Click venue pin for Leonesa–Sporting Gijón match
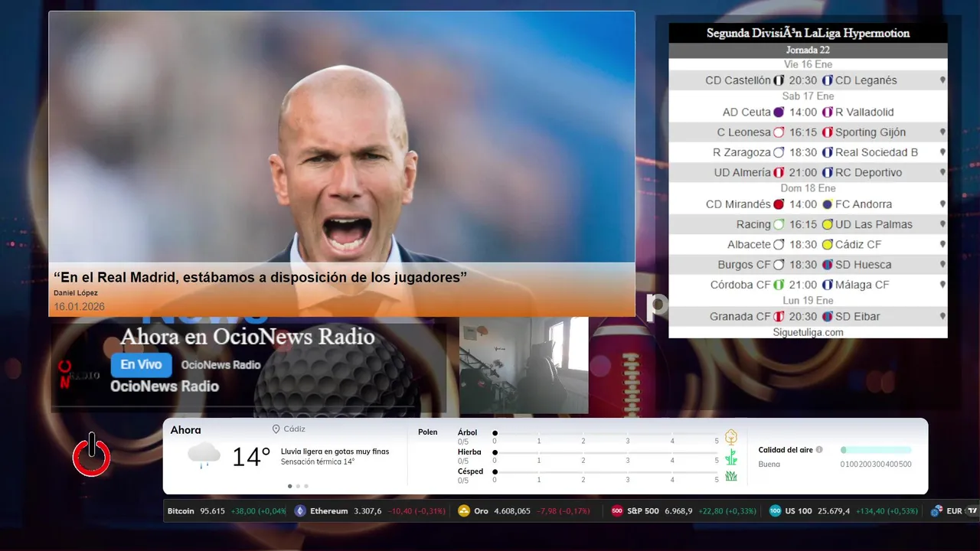This screenshot has width=980, height=551. tap(942, 132)
